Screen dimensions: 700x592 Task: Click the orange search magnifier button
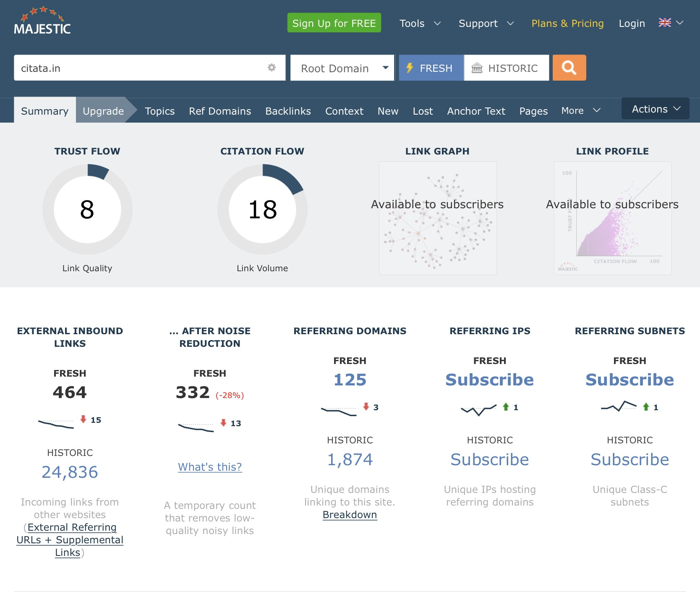click(569, 68)
